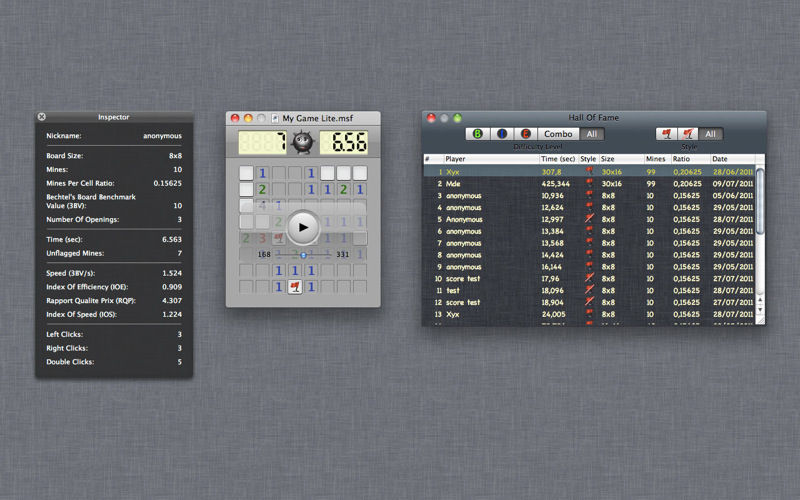The image size is (800, 500).
Task: Sort Hall Of Fame by Time (sec) column
Action: click(559, 159)
